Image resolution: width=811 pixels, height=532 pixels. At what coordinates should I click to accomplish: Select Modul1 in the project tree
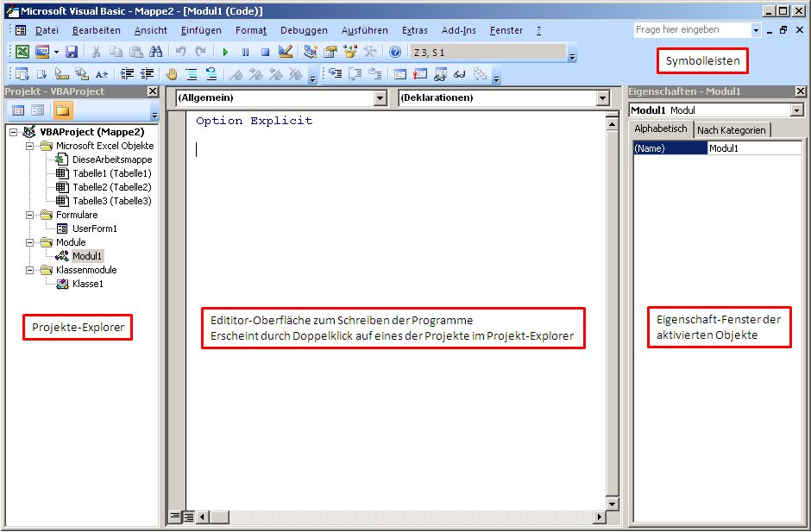pos(87,256)
